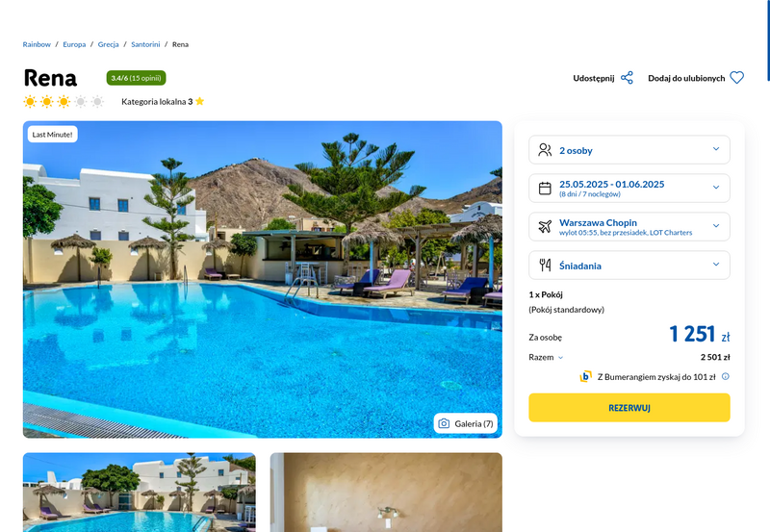Click the share icon next to Udostępnij

click(x=627, y=78)
